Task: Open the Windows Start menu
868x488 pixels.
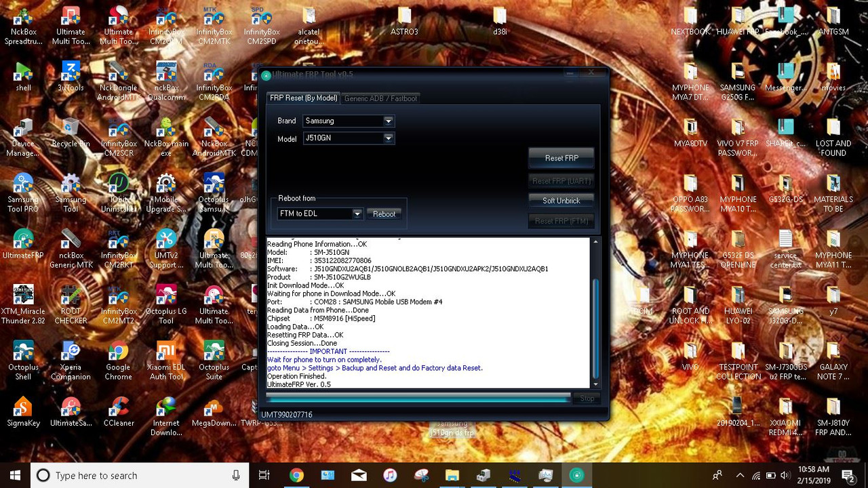Action: pyautogui.click(x=15, y=475)
